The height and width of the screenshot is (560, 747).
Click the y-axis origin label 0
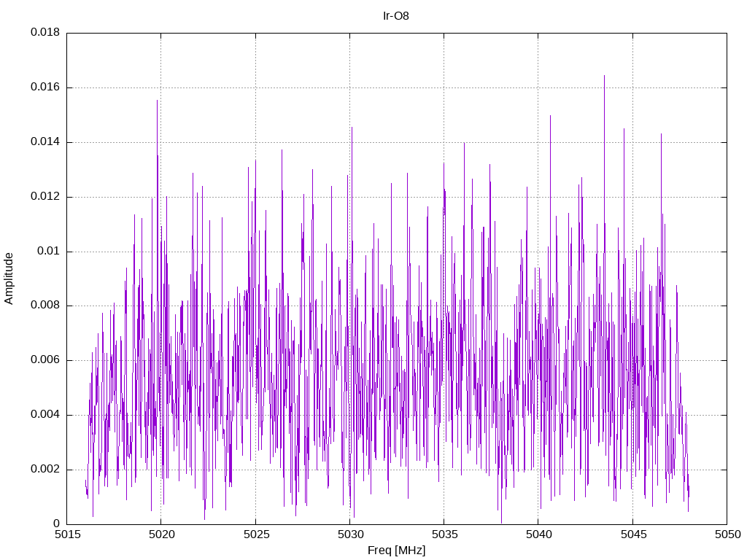[57, 524]
